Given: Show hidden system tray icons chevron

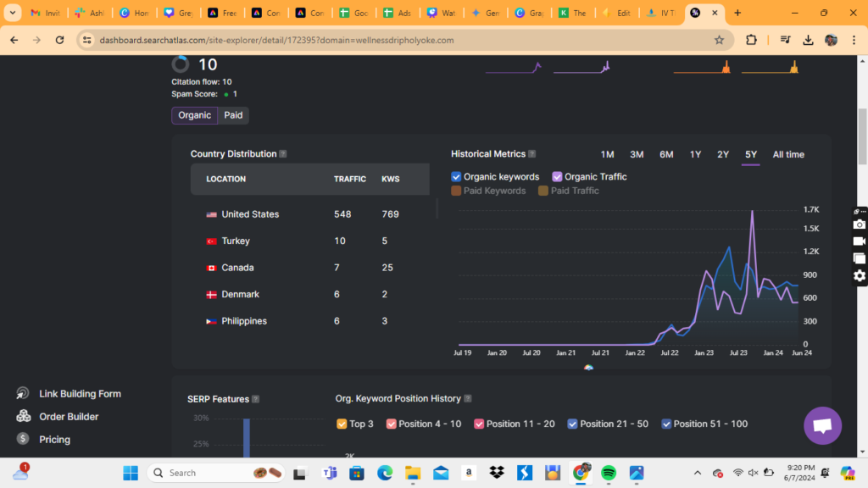Looking at the screenshot, I should (698, 473).
